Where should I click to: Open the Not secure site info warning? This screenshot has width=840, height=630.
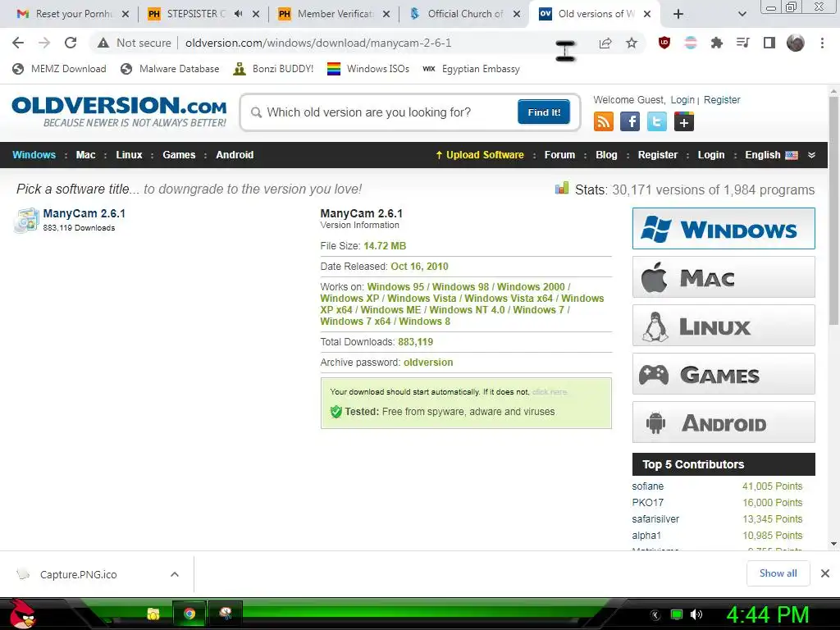tap(135, 43)
